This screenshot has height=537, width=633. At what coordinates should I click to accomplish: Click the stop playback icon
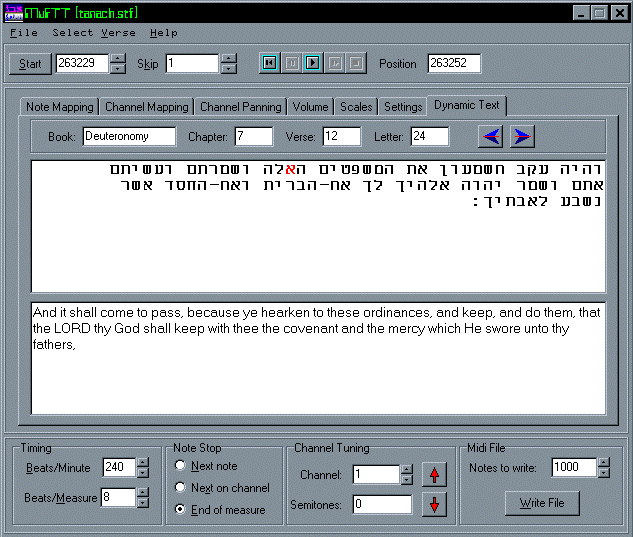point(356,63)
